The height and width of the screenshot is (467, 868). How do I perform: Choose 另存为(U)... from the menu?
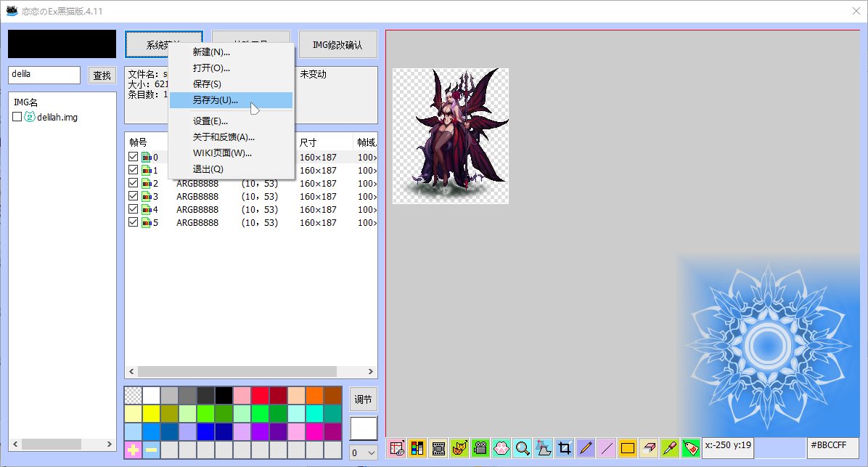231,100
